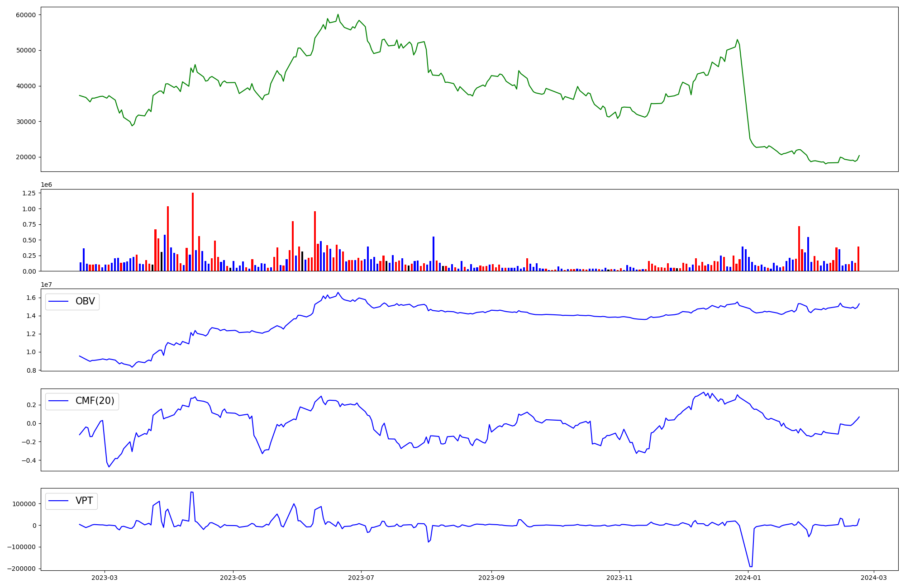The image size is (905, 588).
Task: Click the CMF(20) legend label
Action: (x=95, y=401)
